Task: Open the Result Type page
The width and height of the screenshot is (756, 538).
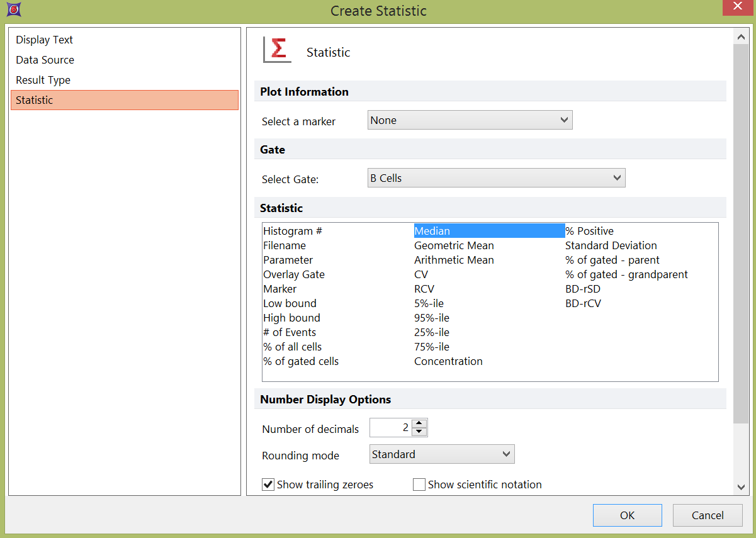Action: (43, 80)
